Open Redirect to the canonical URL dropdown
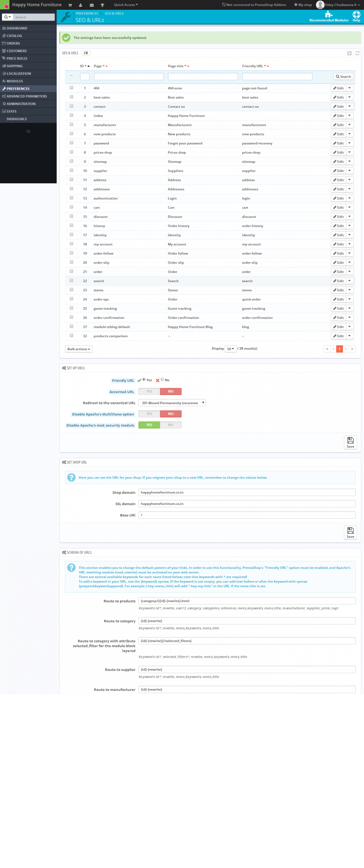Image resolution: width=364 pixels, height=868 pixels. coord(172,403)
